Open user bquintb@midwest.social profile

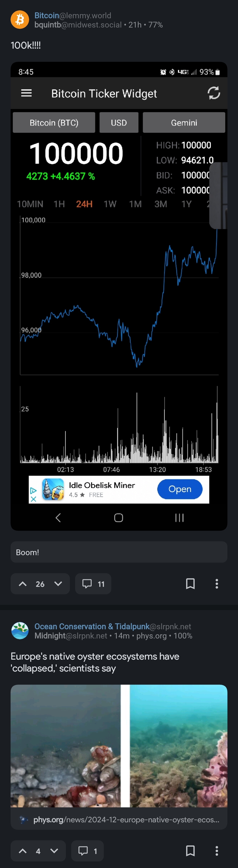(78, 25)
